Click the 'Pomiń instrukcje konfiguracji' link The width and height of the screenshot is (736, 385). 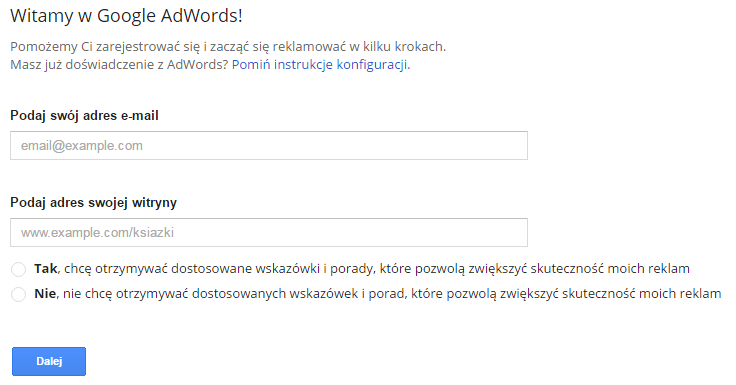[321, 64]
